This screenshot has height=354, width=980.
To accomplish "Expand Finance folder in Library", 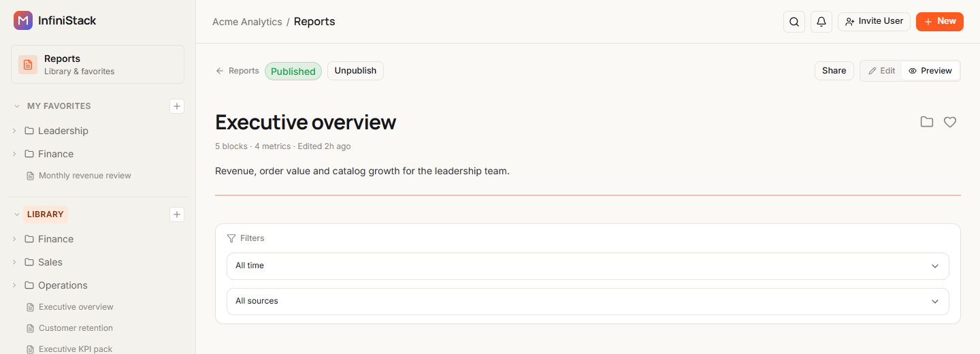I will coord(14,239).
